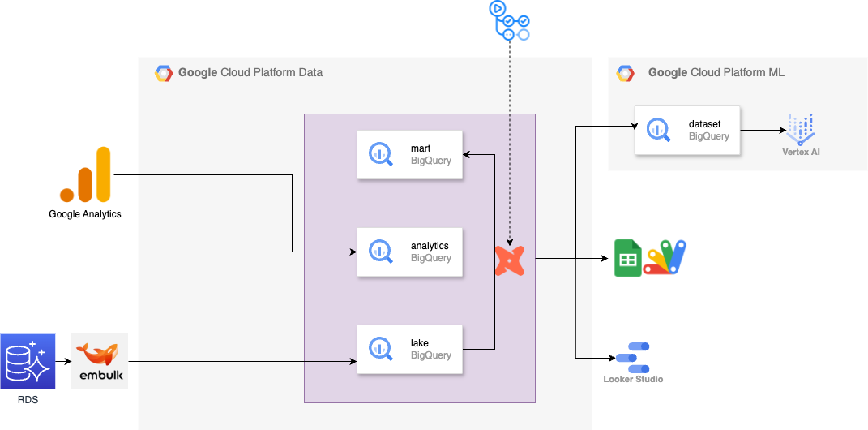Click the Vertex AI icon
The width and height of the screenshot is (868, 430).
pyautogui.click(x=801, y=129)
